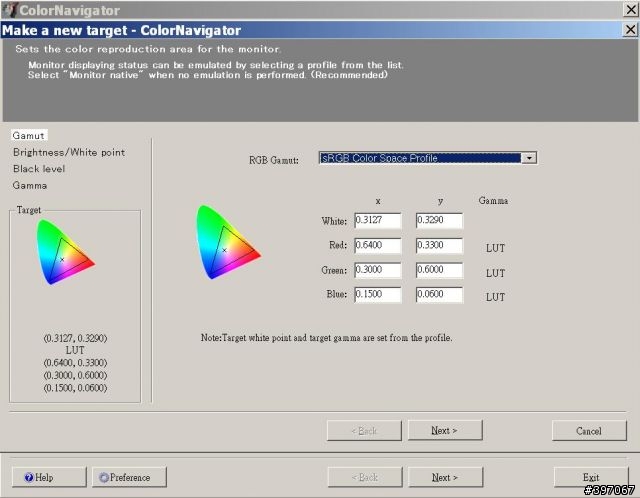Click the LUT text in Target panel
640x498 pixels.
(x=75, y=350)
